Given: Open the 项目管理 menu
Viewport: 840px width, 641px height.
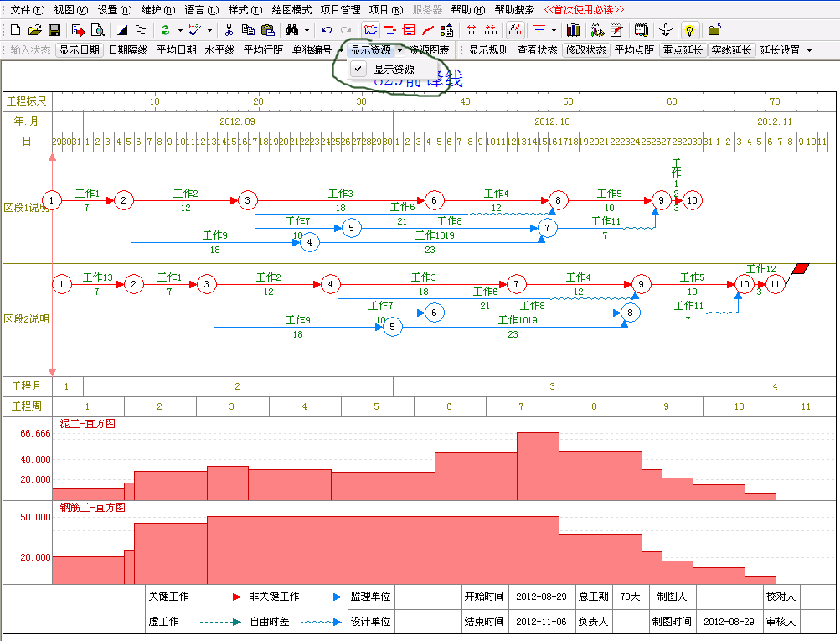Looking at the screenshot, I should (x=341, y=10).
